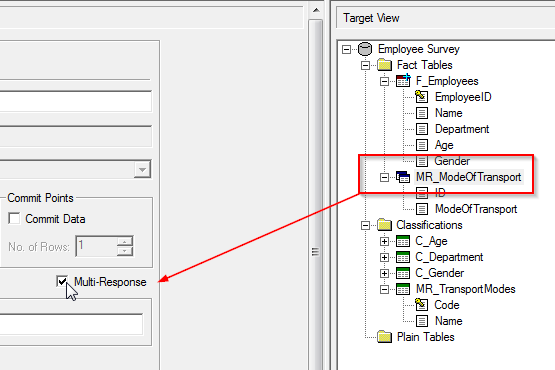Screen dimensions: 555x370
Task: Uncheck the Multi-Response checkbox
Action: click(x=62, y=281)
